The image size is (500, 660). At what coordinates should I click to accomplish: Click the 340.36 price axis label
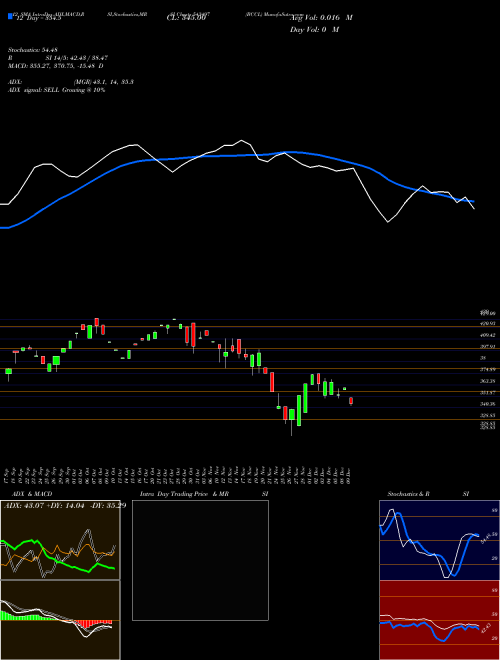488,404
